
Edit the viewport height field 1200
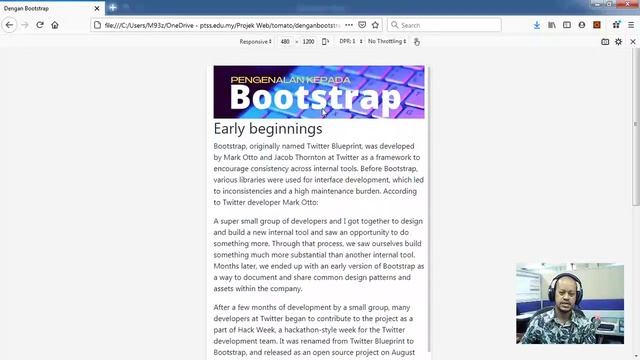tap(308, 42)
